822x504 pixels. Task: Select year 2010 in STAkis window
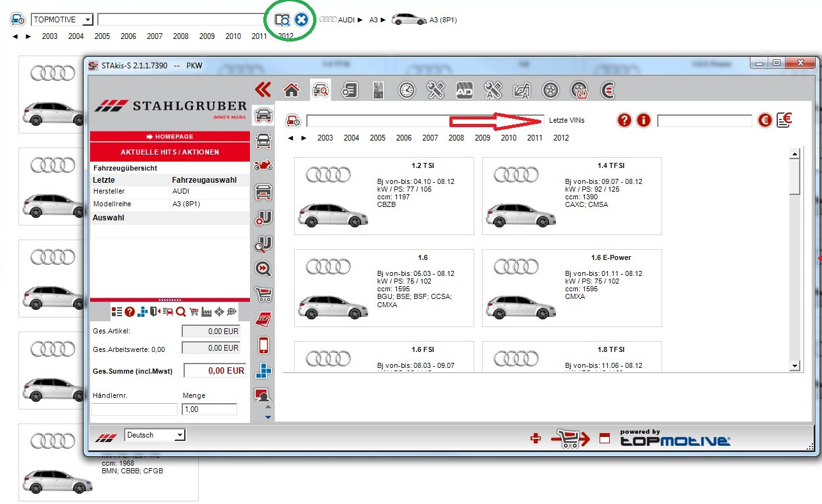pyautogui.click(x=509, y=138)
